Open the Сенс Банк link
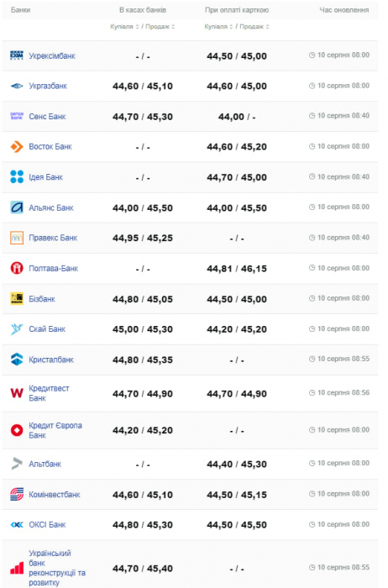This screenshot has height=588, width=388. point(47,117)
